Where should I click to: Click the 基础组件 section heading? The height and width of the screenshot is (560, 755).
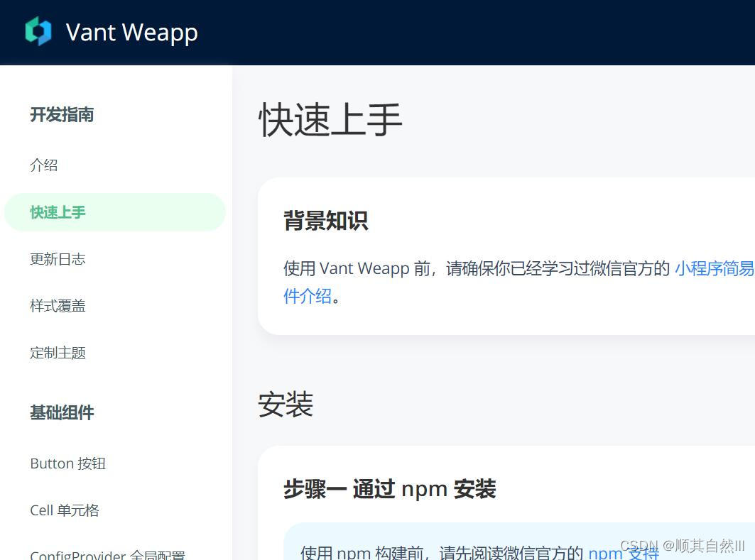point(62,413)
